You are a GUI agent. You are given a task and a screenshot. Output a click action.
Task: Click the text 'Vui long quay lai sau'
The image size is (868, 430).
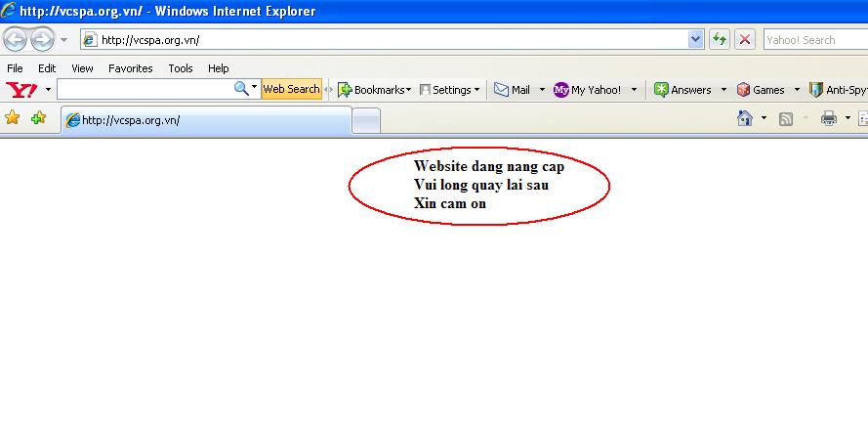[481, 185]
